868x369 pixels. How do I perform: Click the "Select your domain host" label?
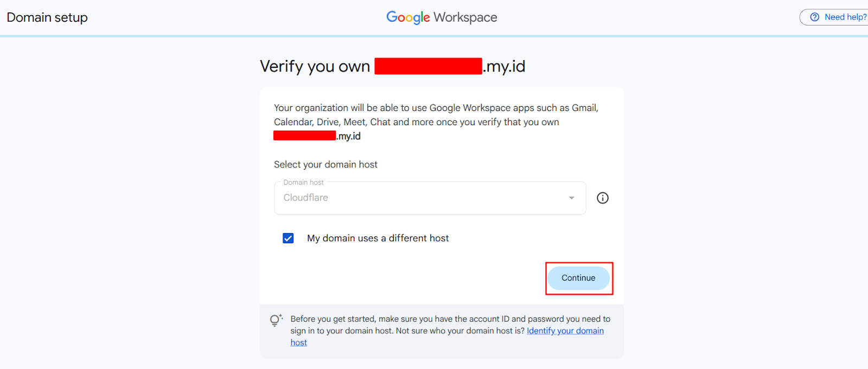pos(325,165)
